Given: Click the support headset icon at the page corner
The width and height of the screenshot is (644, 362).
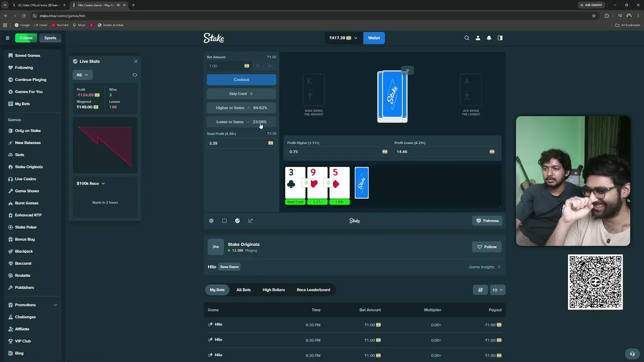Looking at the screenshot, I should pyautogui.click(x=632, y=353).
